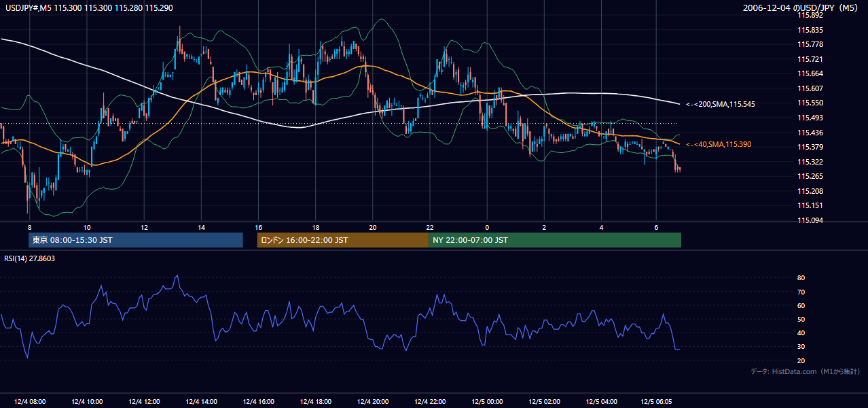The width and height of the screenshot is (868, 408).
Task: Click hour label 6 under the price chart
Action: (x=656, y=227)
